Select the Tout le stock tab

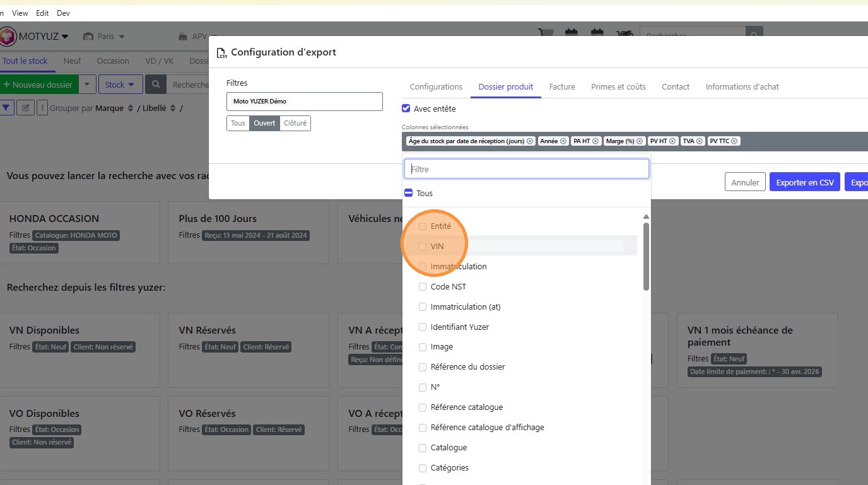pos(25,61)
